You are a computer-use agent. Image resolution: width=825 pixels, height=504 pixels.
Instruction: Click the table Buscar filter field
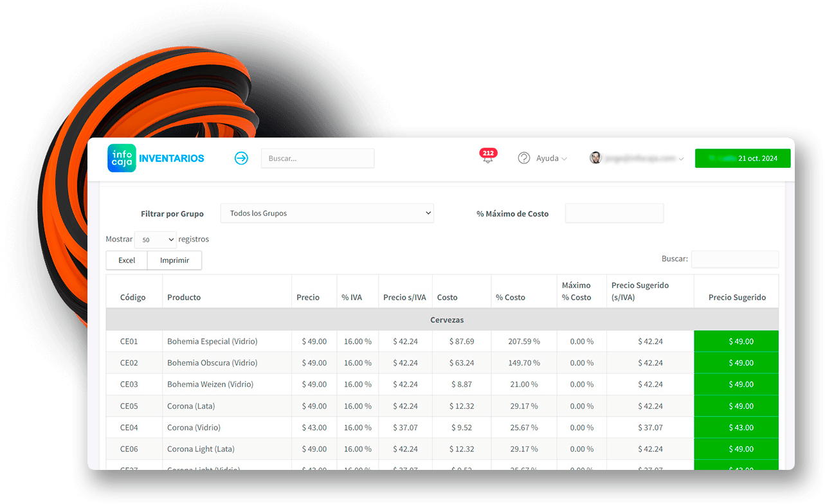pyautogui.click(x=735, y=259)
